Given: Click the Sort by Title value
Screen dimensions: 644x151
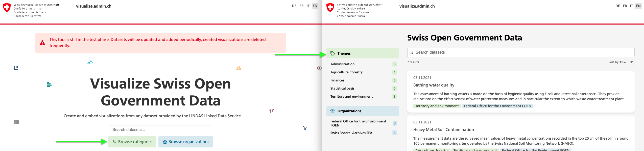Looking at the screenshot, I should pos(623,62).
